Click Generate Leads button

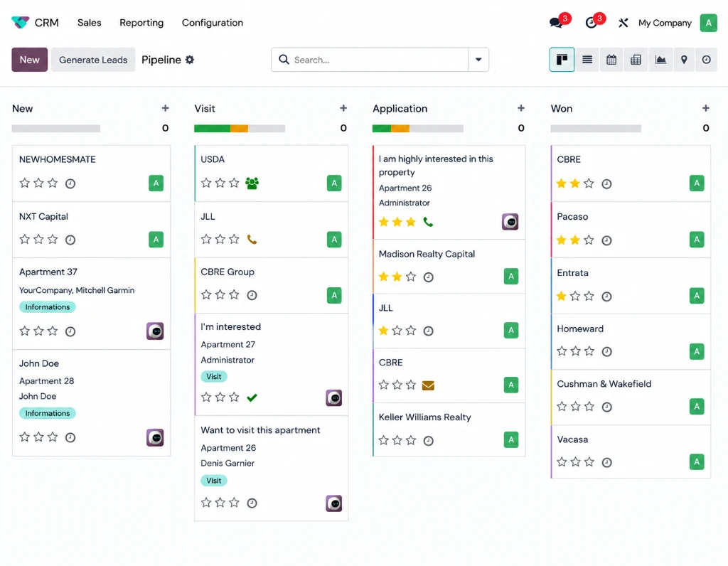tap(93, 60)
